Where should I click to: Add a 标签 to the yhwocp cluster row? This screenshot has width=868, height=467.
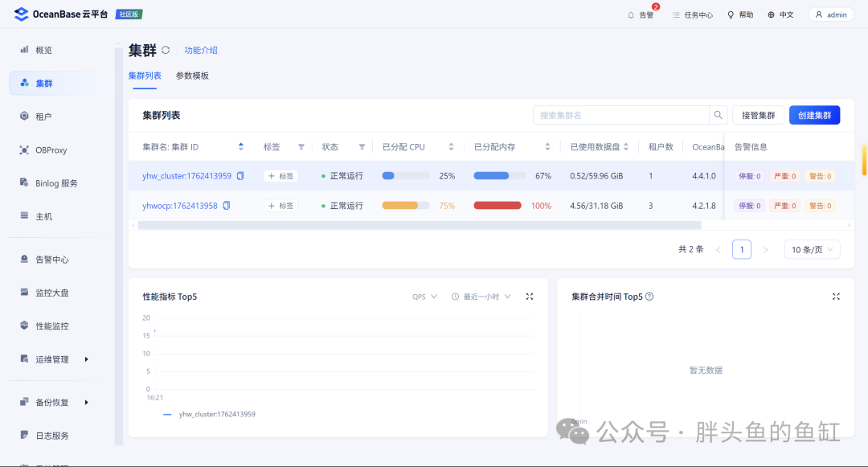point(280,206)
